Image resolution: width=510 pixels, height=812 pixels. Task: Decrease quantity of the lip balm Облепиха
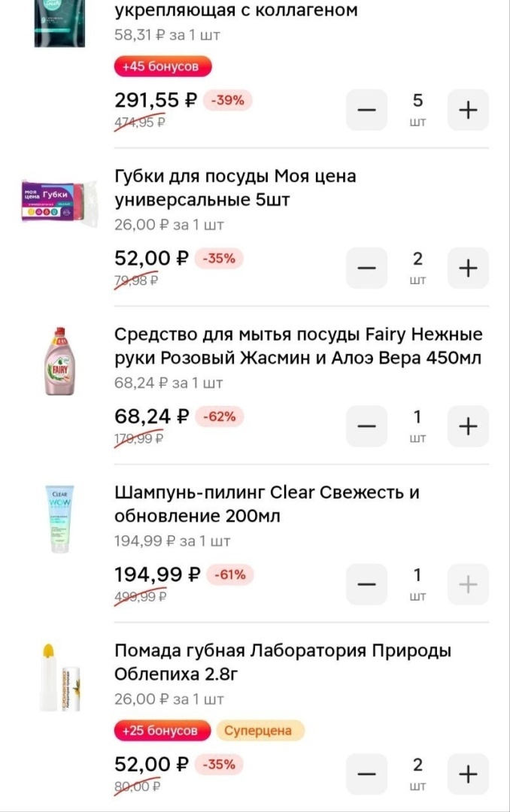[x=366, y=774]
